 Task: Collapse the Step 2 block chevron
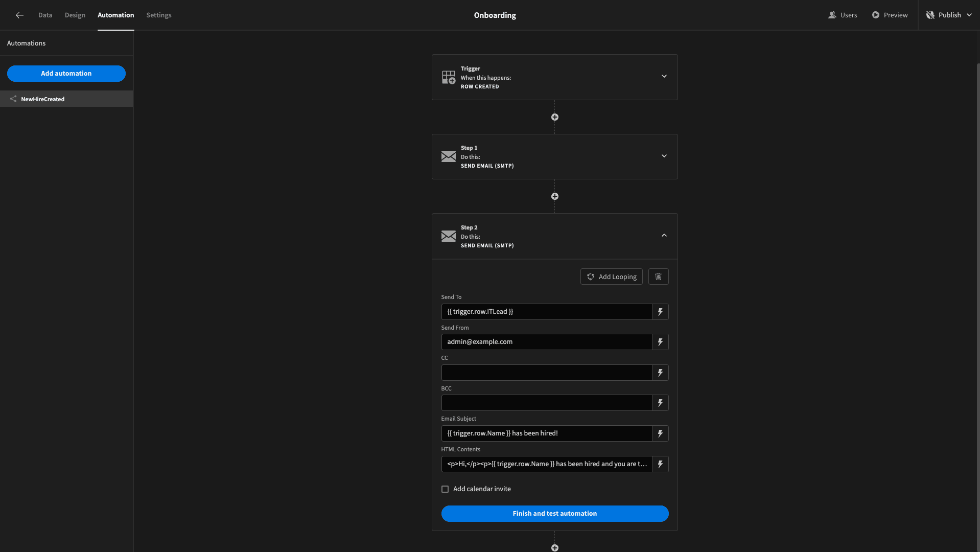coord(664,235)
